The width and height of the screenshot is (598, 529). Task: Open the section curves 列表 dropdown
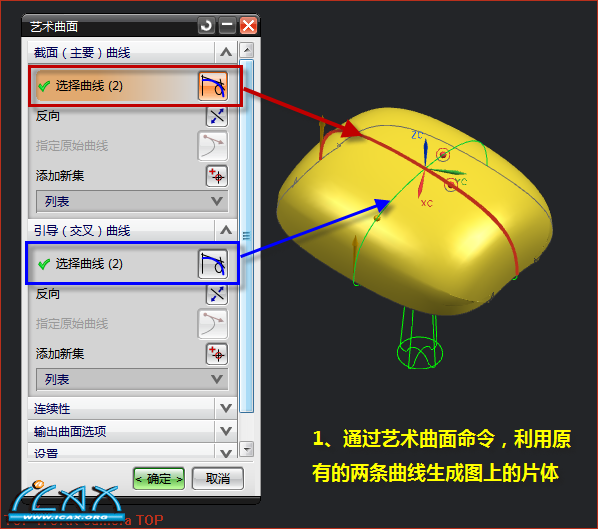[x=132, y=201]
